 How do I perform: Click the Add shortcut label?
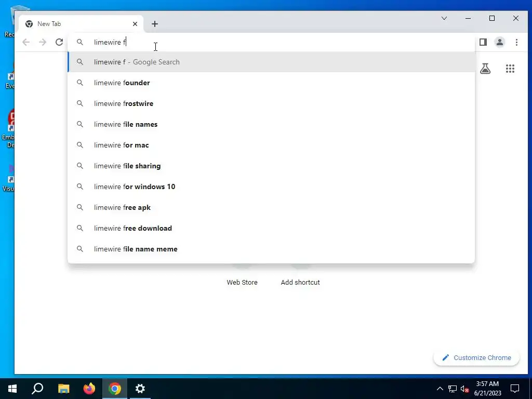pos(300,282)
